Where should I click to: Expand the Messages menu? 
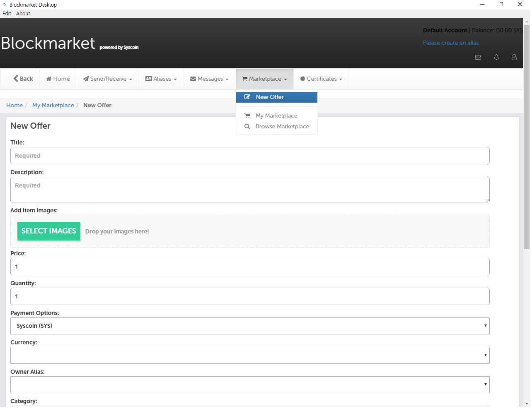click(x=209, y=79)
